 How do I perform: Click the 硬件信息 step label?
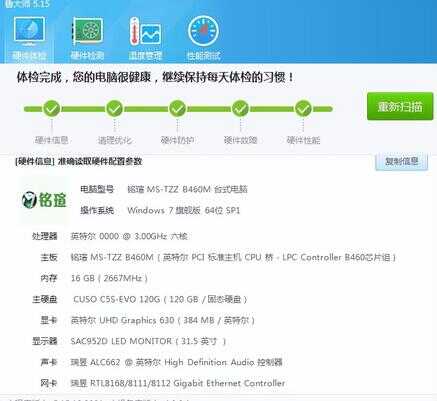52,140
